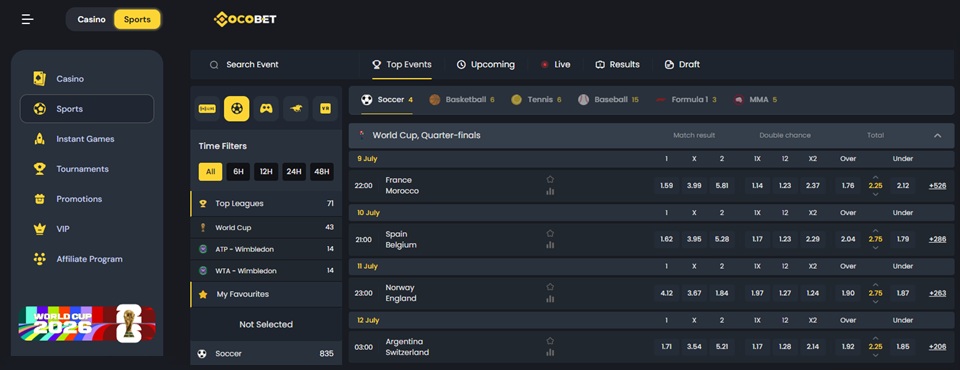The width and height of the screenshot is (960, 370).
Task: Increase total line for Norway vs England
Action: tap(876, 285)
